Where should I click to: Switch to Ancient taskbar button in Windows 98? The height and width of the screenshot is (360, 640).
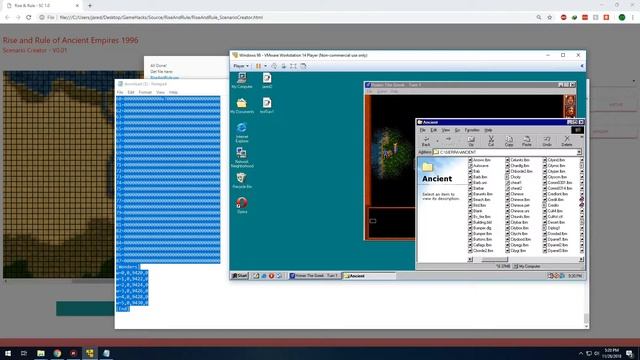(369, 276)
